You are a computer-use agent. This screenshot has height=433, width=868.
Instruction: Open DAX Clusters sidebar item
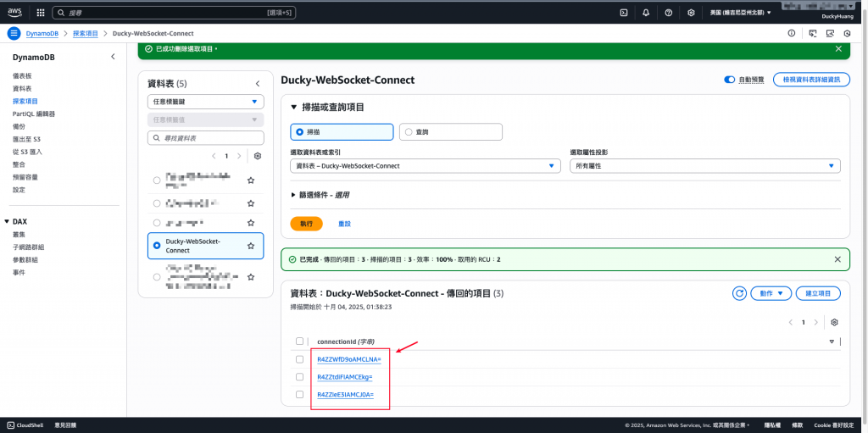point(19,234)
